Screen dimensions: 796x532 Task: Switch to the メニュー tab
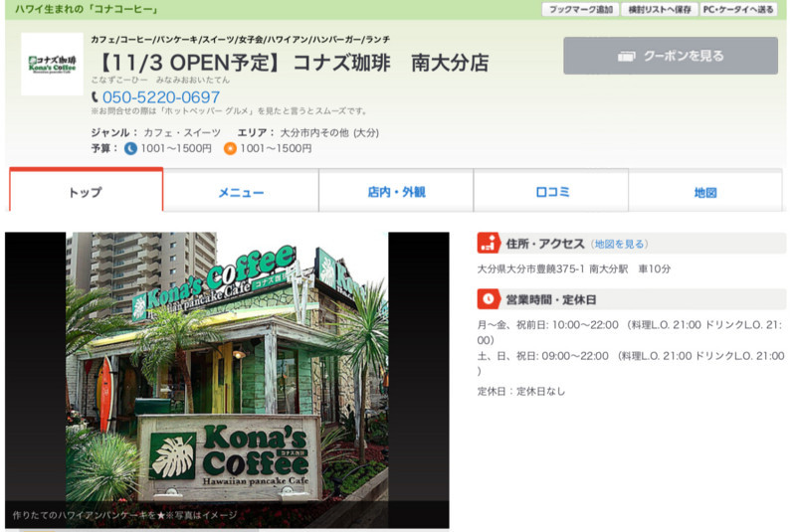[241, 191]
